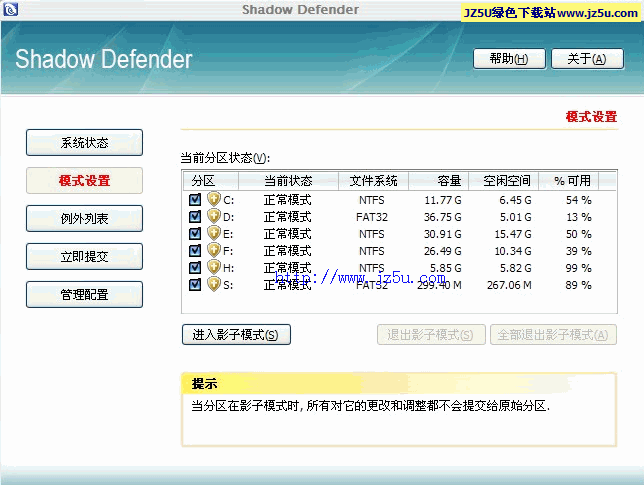Click NTFS file system of drive C:
The image size is (644, 485).
click(x=372, y=200)
